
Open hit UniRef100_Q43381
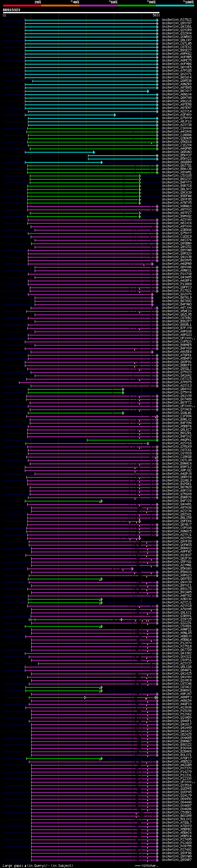(177, 26)
